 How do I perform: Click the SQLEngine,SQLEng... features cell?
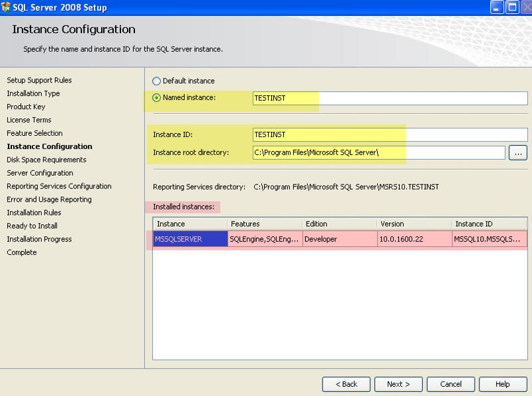[265, 239]
